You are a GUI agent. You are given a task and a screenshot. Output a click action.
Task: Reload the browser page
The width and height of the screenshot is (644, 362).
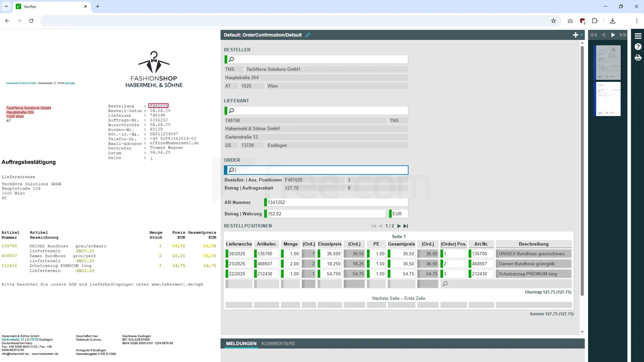[x=31, y=21]
